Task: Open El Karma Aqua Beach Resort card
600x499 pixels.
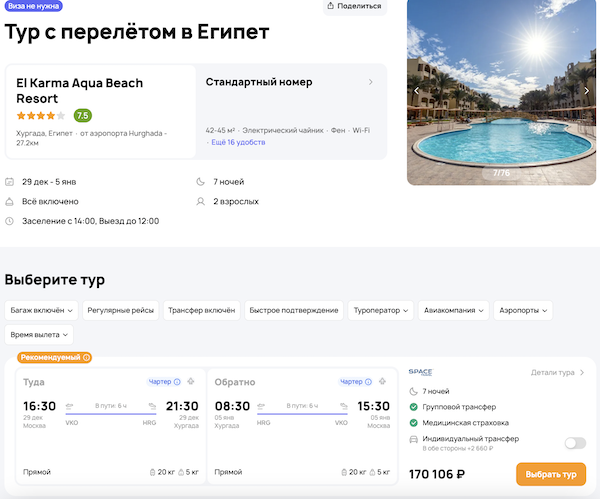Action: pyautogui.click(x=100, y=110)
